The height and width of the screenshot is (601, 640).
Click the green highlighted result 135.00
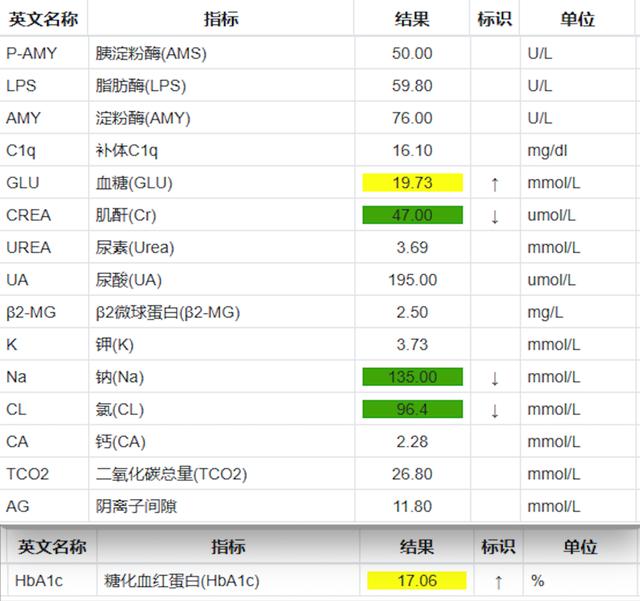pyautogui.click(x=413, y=376)
